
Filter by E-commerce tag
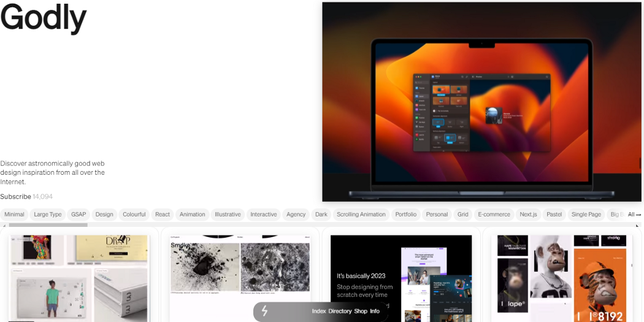coord(494,215)
